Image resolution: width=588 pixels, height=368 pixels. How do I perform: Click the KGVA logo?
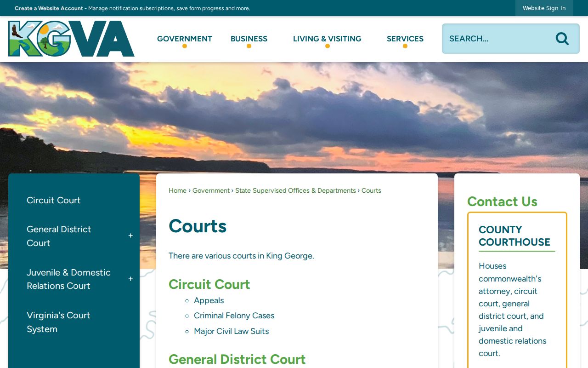pos(71,39)
